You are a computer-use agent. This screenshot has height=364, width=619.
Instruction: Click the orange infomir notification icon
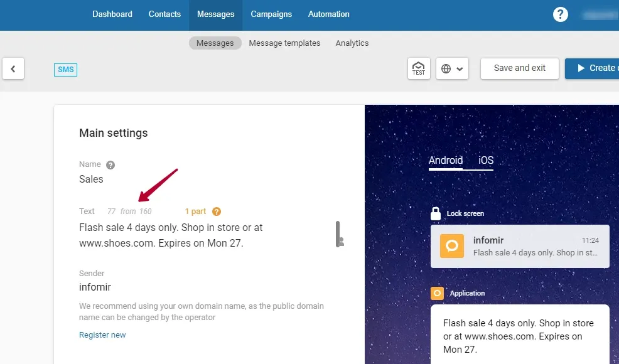pyautogui.click(x=451, y=246)
